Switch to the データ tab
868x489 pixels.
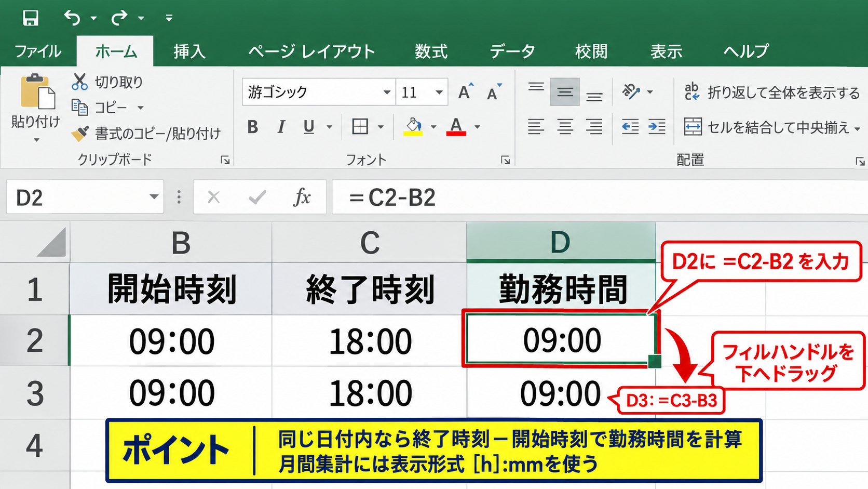[512, 51]
